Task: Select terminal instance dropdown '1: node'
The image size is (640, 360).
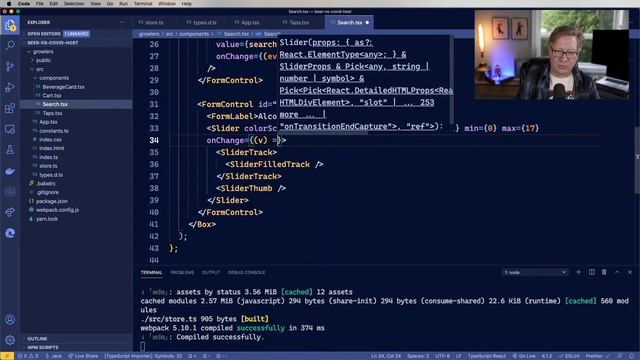Action: 535,272
